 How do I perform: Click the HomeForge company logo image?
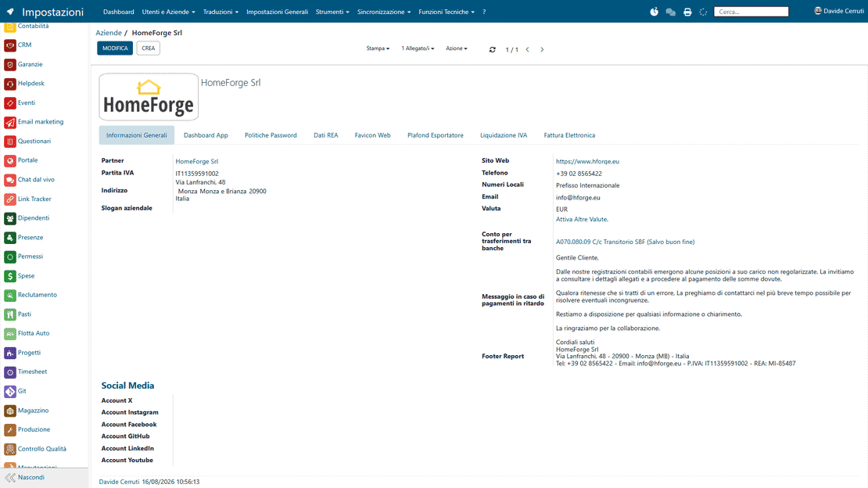click(149, 97)
